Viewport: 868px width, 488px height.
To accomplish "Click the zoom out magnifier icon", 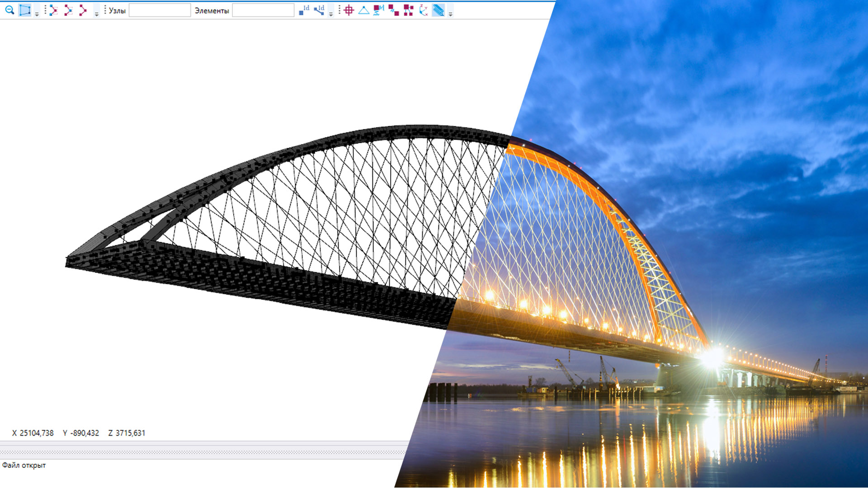I will click(9, 10).
